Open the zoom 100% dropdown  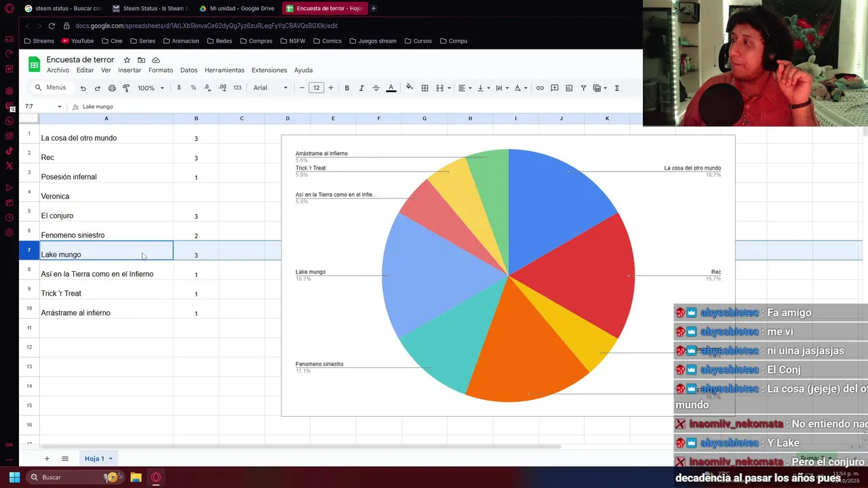point(151,88)
